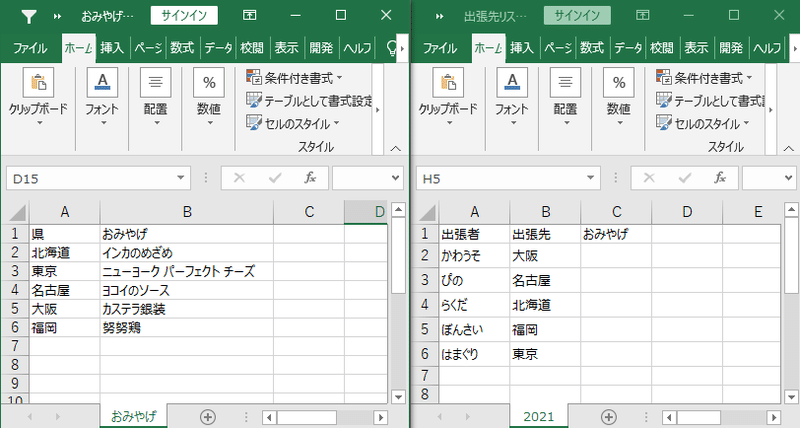
Task: Open セルのスタイル dropdown in 出張先リスト window
Action: pos(703,123)
